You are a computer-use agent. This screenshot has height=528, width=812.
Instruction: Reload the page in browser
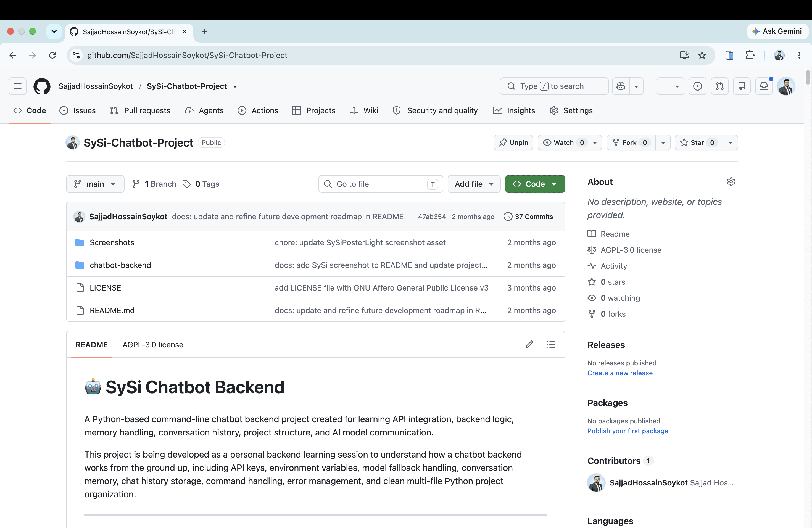click(x=52, y=55)
